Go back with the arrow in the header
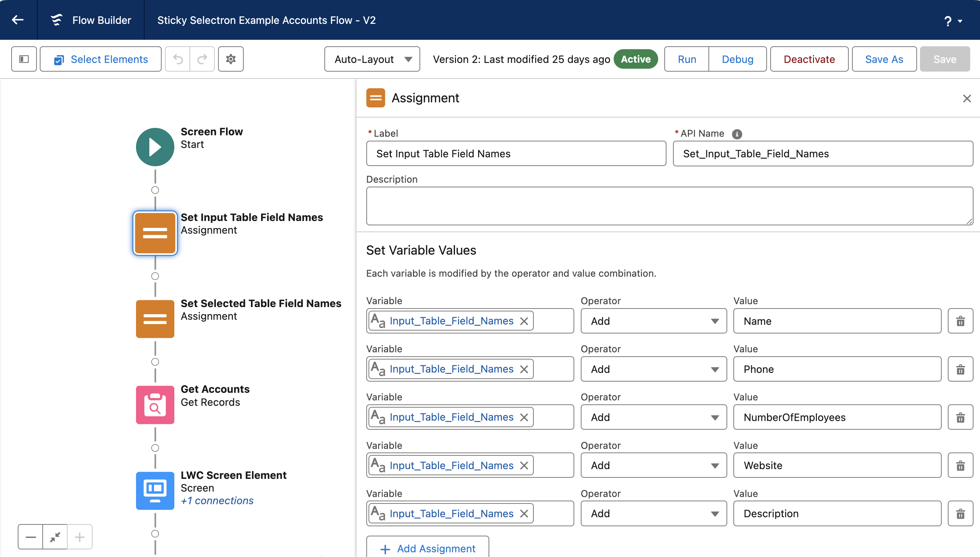 click(x=18, y=20)
